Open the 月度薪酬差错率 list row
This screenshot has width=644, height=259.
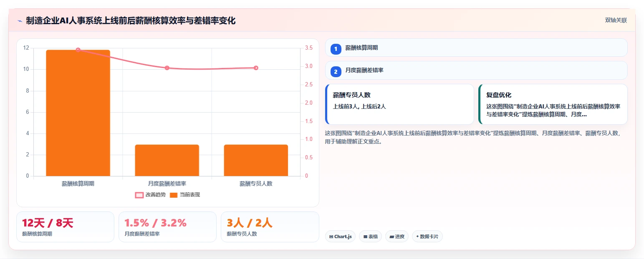click(x=476, y=70)
